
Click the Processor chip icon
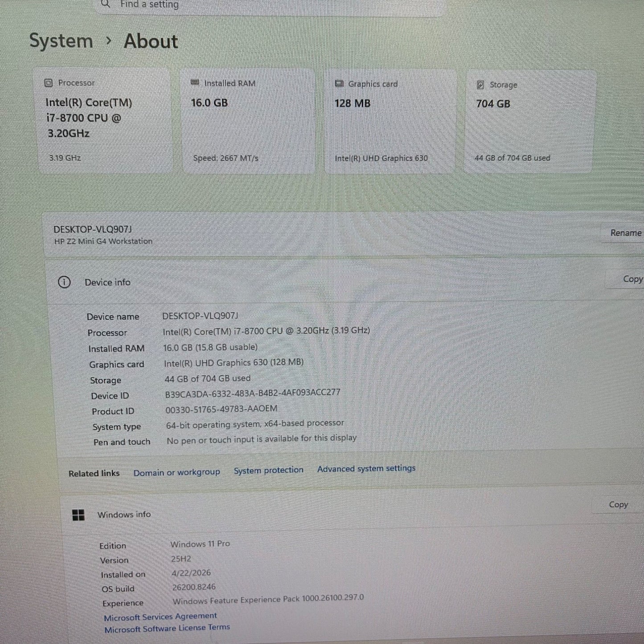pyautogui.click(x=49, y=83)
